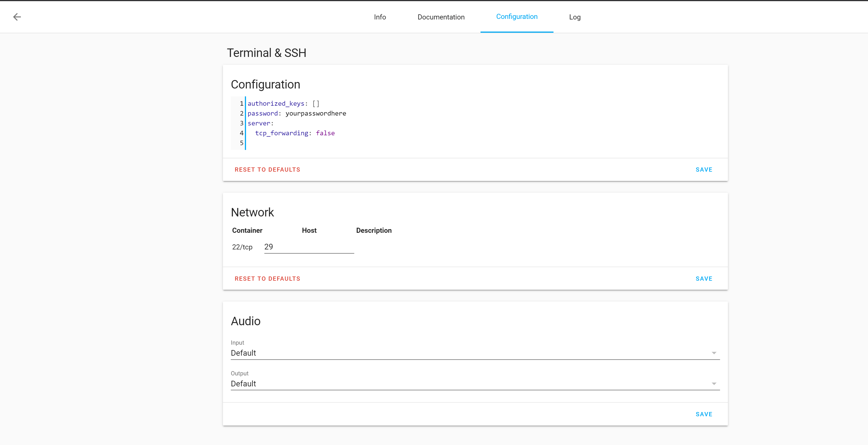The height and width of the screenshot is (445, 868).
Task: Open the Info tab
Action: [x=380, y=17]
